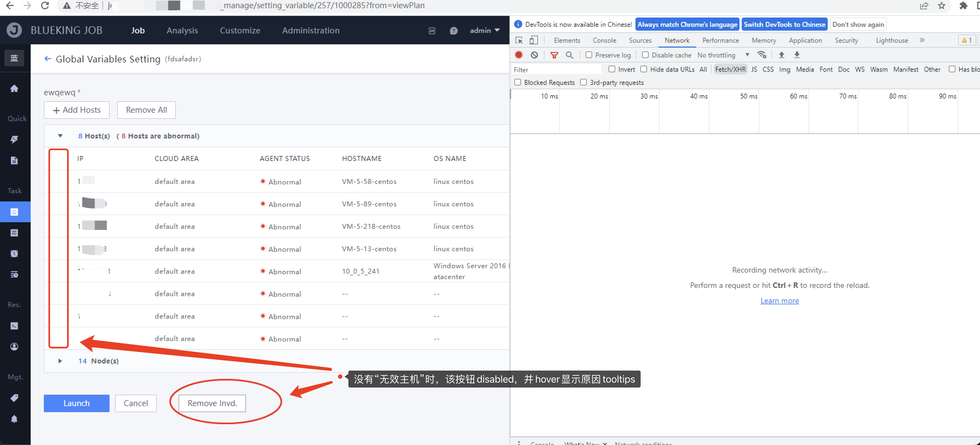Toggle the network filter funnel icon
Screen dimensions: 980x445
coord(554,55)
